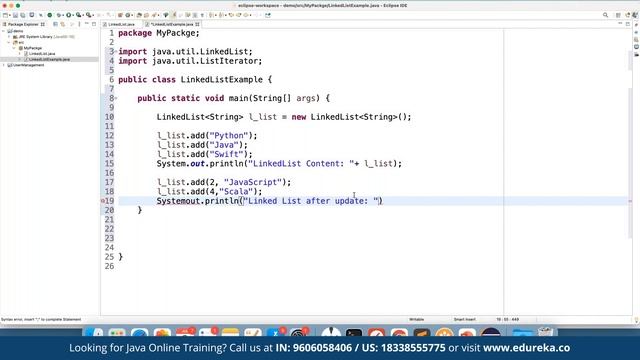
Task: Click the Open Perspective icon
Action: [618, 15]
